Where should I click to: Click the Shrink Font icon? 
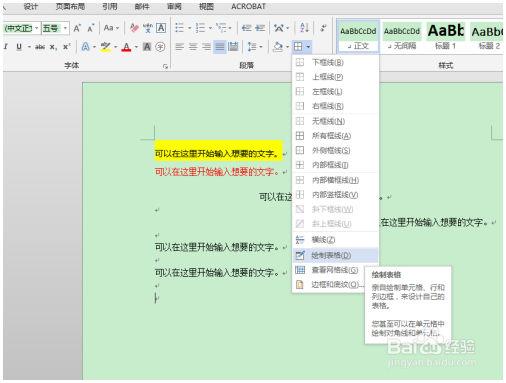[90, 28]
